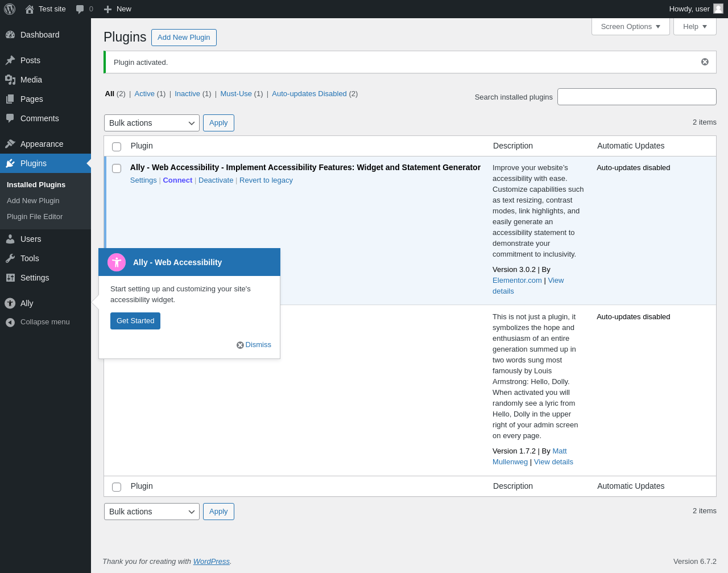Click the Connect link for Ally
This screenshot has height=573, width=728.
pos(177,180)
